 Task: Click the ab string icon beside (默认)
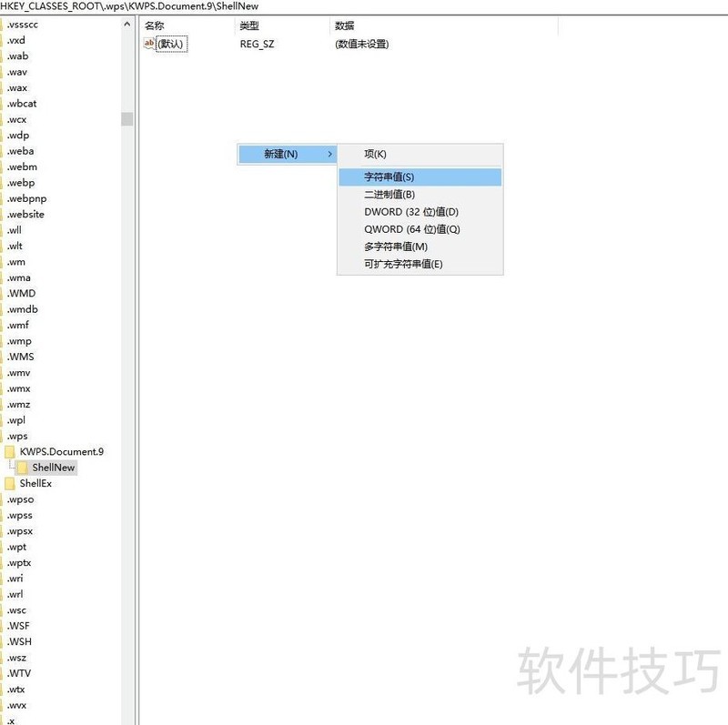pos(147,43)
